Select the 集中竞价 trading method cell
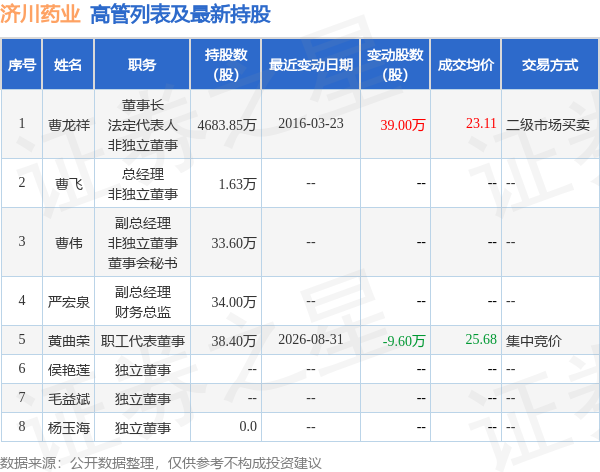This screenshot has width=600, height=472. (534, 341)
